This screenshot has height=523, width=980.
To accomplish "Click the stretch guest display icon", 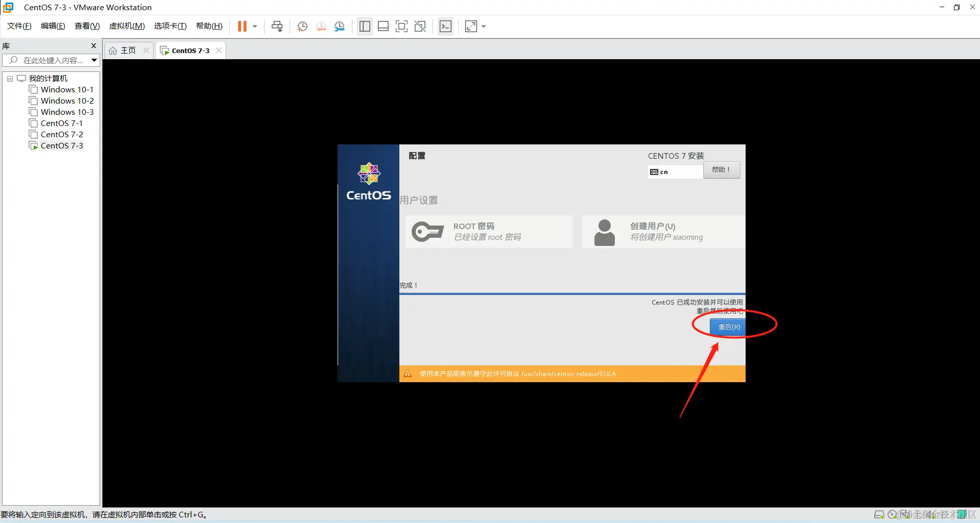I will 471,27.
